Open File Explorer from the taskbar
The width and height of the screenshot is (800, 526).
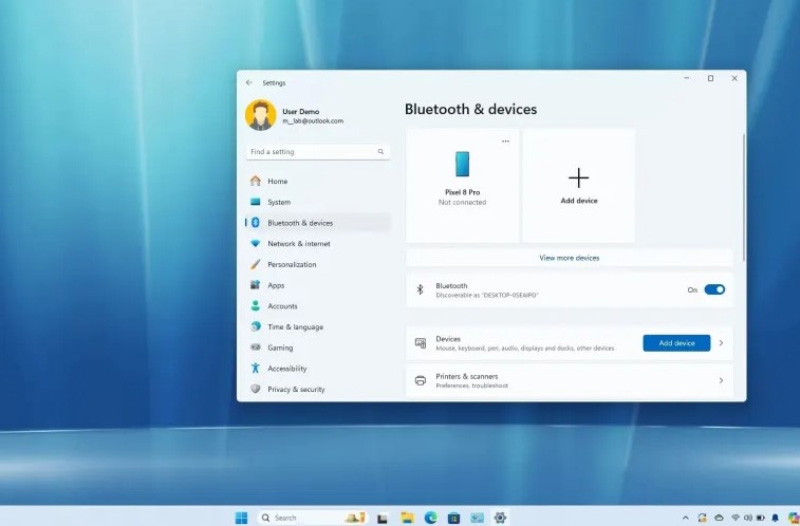pyautogui.click(x=407, y=517)
